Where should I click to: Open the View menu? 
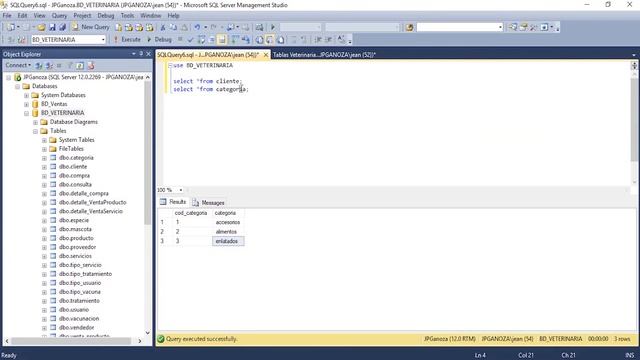click(x=39, y=16)
